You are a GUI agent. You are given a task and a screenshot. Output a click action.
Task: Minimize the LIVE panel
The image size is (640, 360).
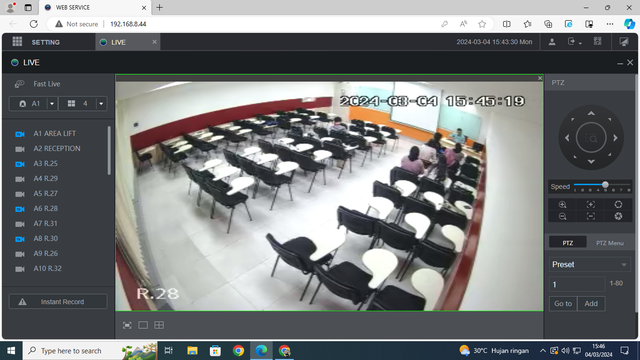pyautogui.click(x=620, y=63)
